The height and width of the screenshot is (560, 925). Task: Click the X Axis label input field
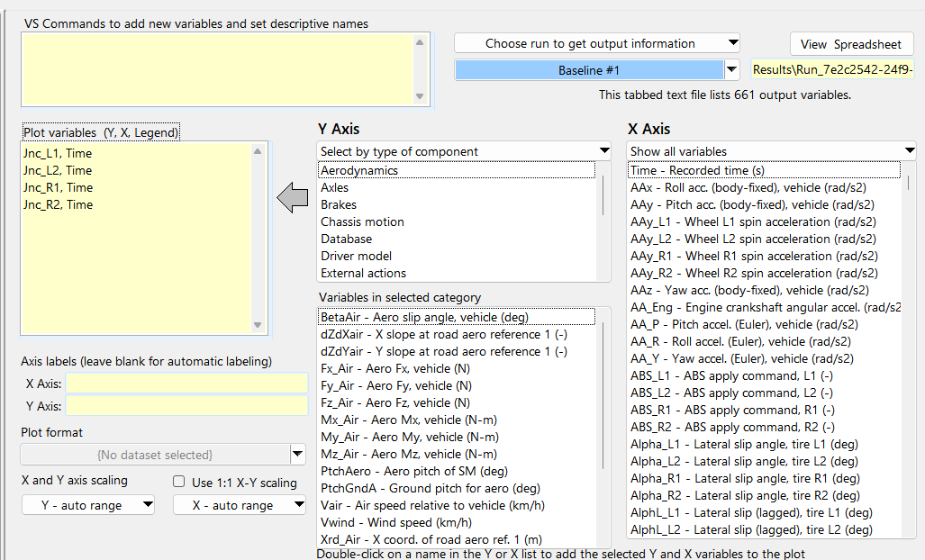click(186, 383)
